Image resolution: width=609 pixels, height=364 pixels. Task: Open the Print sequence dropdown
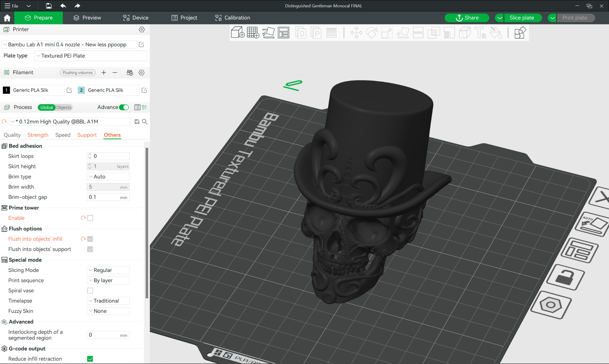[x=108, y=281]
